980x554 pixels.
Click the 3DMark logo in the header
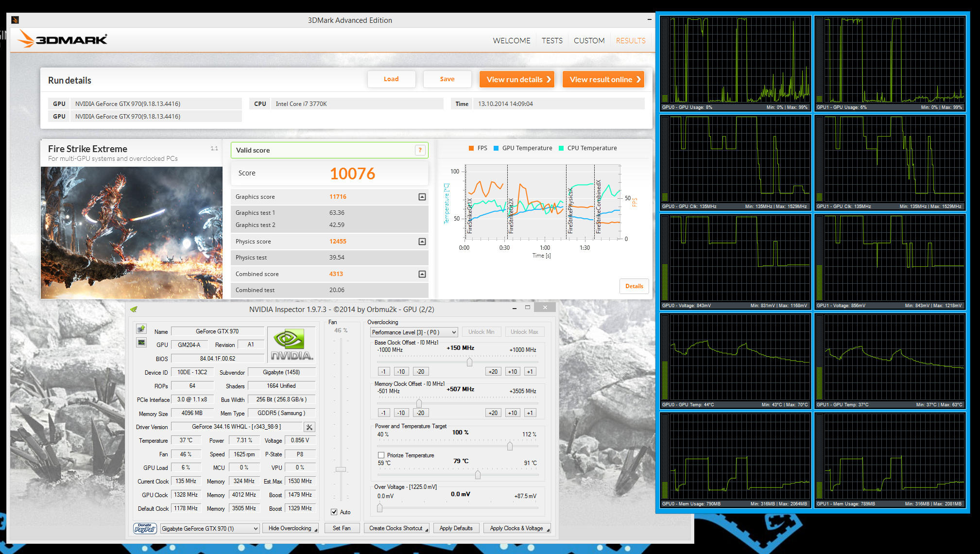pos(62,39)
